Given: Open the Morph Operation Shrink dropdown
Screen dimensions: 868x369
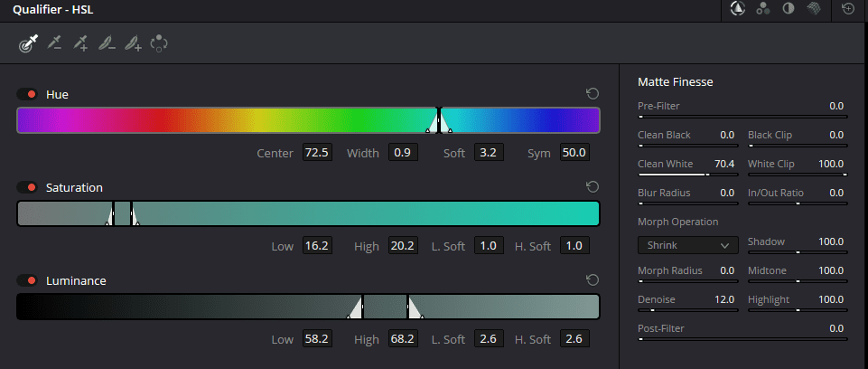Looking at the screenshot, I should point(688,245).
